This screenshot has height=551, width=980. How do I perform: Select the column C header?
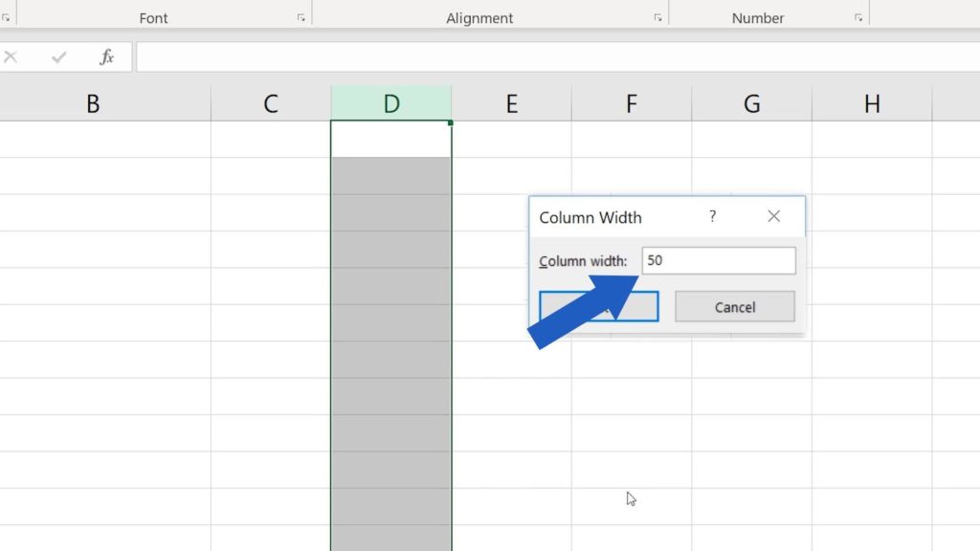point(271,104)
